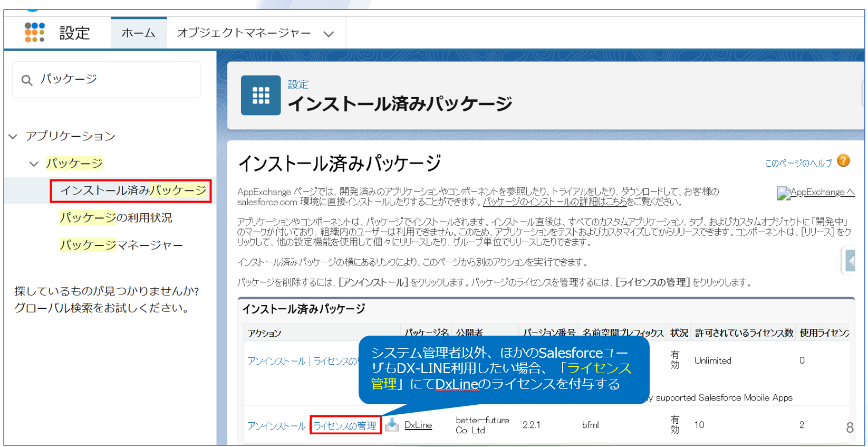This screenshot has width=868, height=447.
Task: Collapse the パッケージ tree node
Action: [x=34, y=164]
